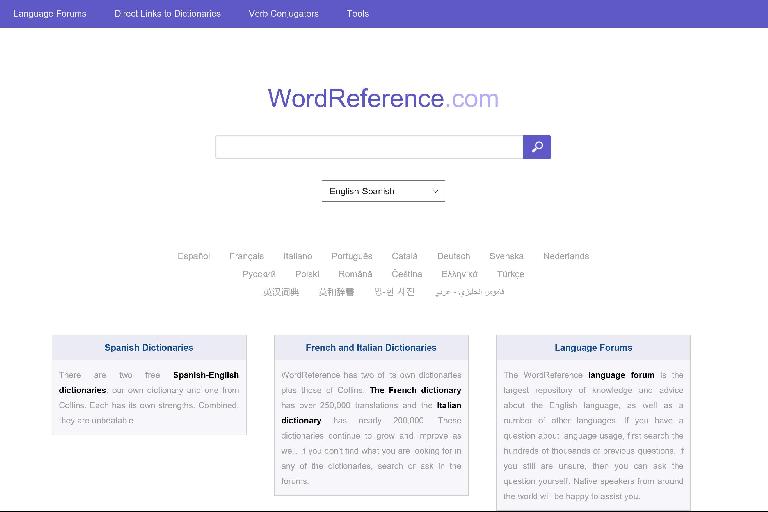Switch site language to Català
768x512 pixels.
[405, 256]
